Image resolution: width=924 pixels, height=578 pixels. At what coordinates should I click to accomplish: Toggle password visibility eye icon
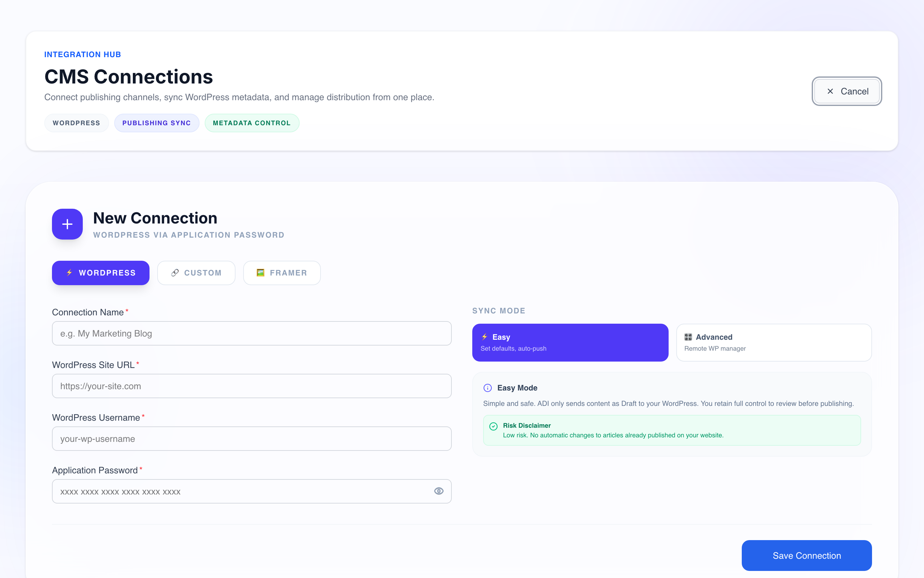click(439, 491)
